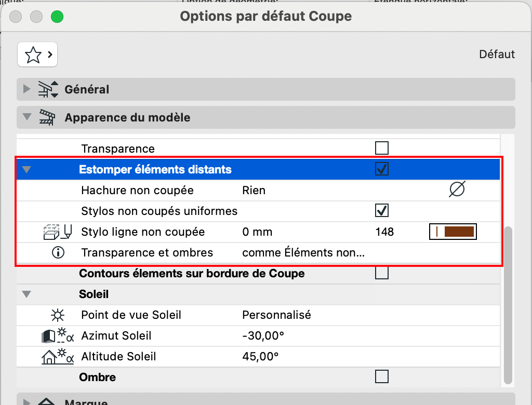Click the settings list vertical scrollbar
This screenshot has width=532, height=405.
point(508,305)
